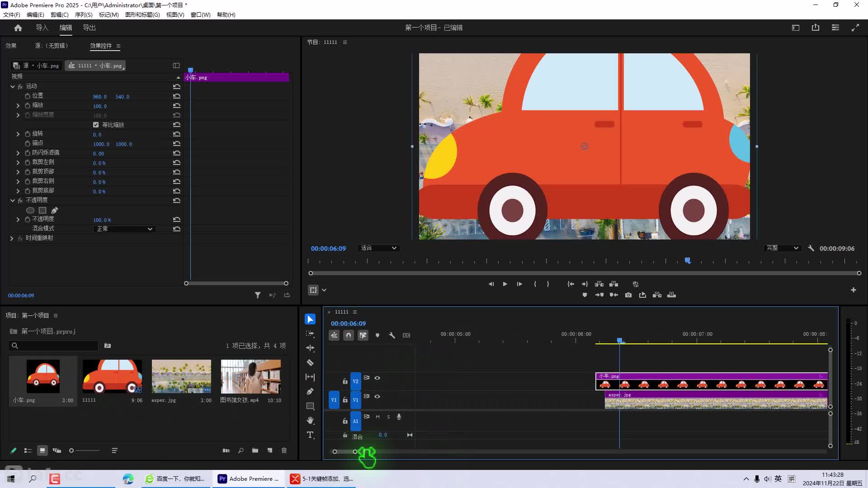Open timeline display settings wrench

[392, 335]
